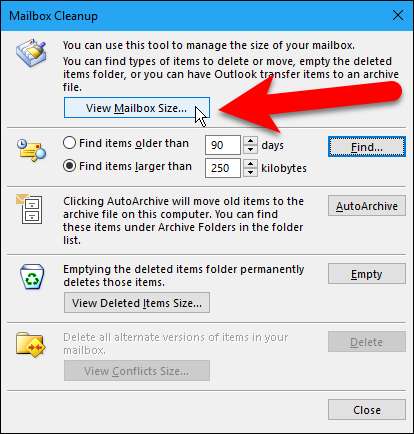Click the days input field showing 90

tap(223, 145)
